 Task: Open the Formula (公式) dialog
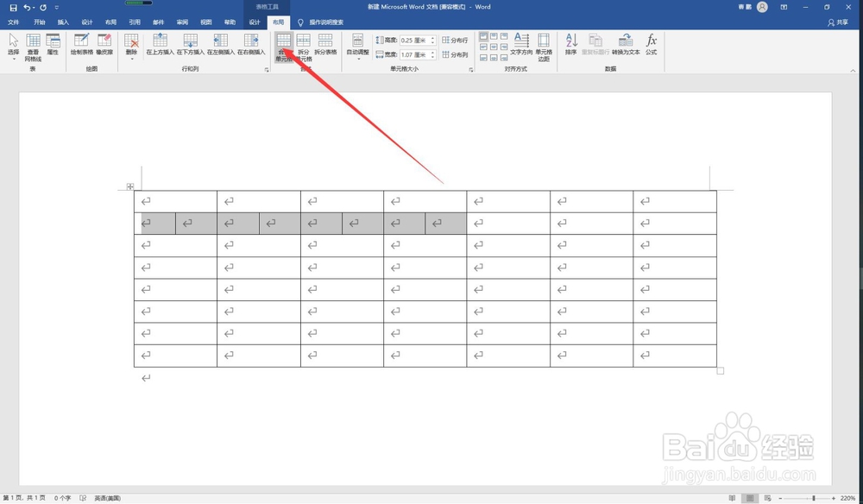[x=651, y=44]
